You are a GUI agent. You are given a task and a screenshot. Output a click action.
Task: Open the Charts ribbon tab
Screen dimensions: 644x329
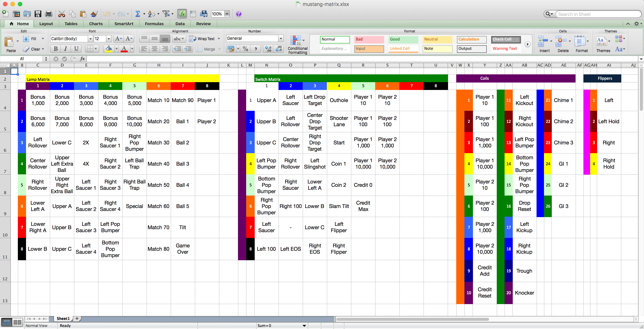(96, 24)
